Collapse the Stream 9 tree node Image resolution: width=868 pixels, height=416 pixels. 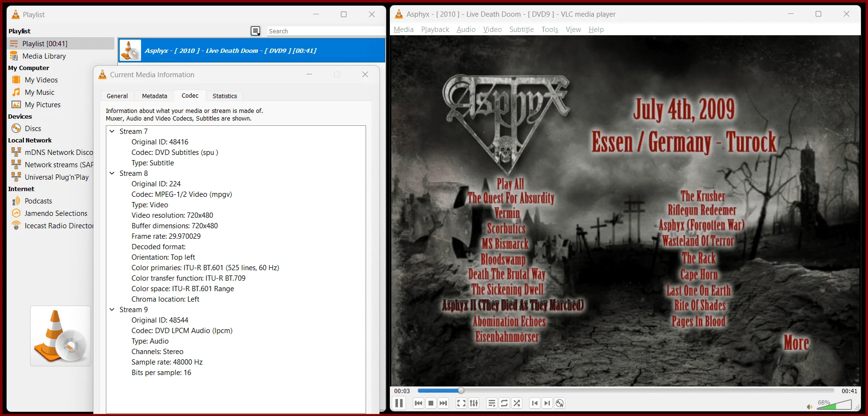coord(112,309)
